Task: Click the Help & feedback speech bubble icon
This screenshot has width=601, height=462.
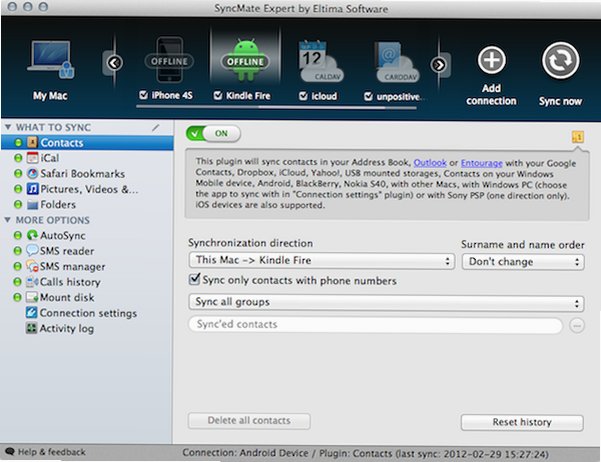Action: 10,452
